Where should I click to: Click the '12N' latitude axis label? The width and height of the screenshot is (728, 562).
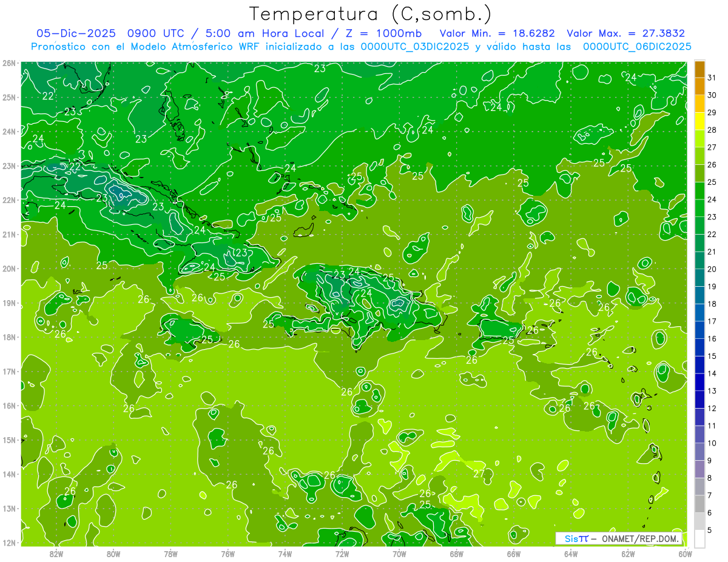(8, 543)
